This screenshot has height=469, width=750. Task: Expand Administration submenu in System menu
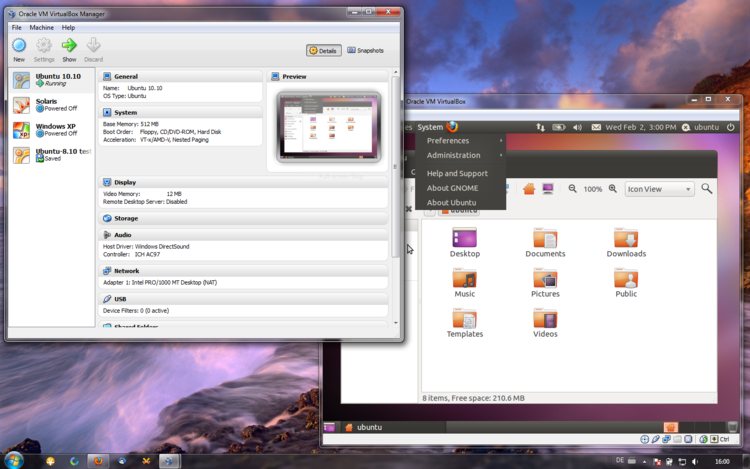pos(460,155)
